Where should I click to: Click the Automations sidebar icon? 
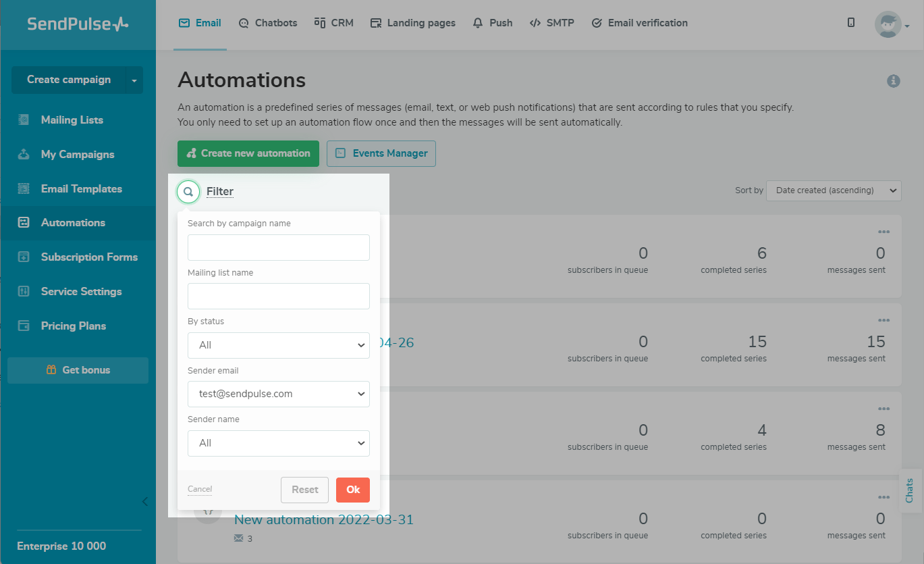click(24, 222)
